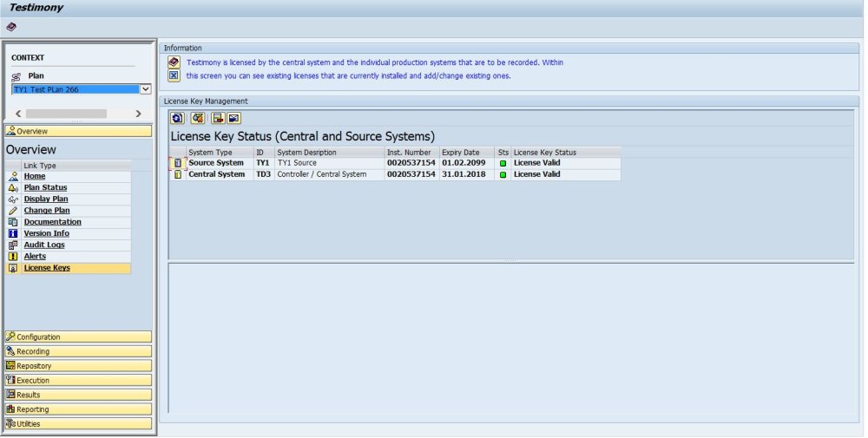Open the Version Info link
This screenshot has height=438, width=868.
[47, 233]
